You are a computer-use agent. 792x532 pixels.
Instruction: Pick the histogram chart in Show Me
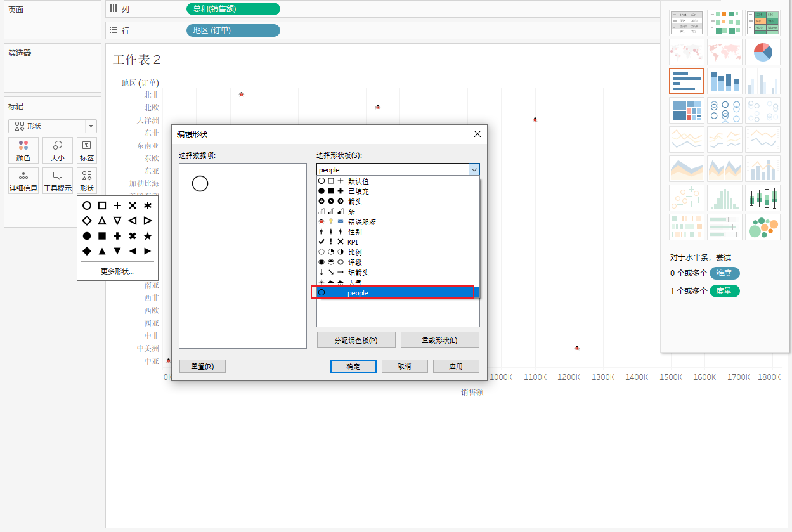(x=725, y=198)
